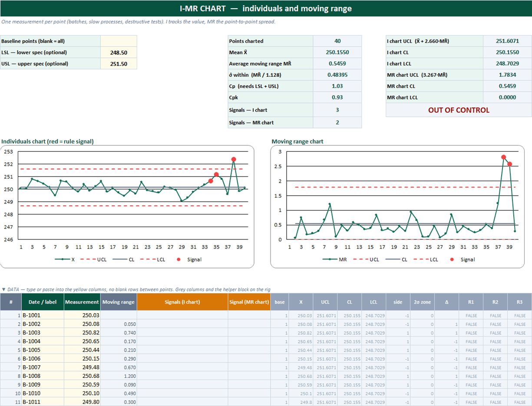Select Average moving range value 0.5459
Screen dimensions: 532x406
[x=337, y=63]
